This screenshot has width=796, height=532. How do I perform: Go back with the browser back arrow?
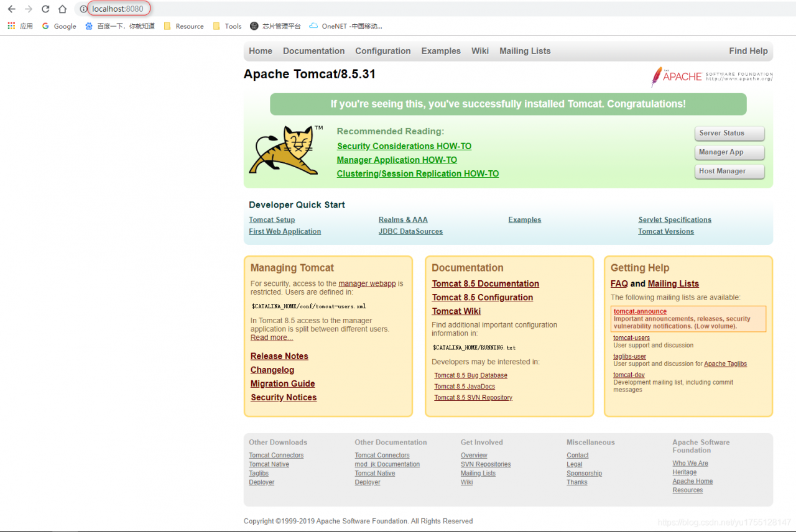click(x=11, y=9)
